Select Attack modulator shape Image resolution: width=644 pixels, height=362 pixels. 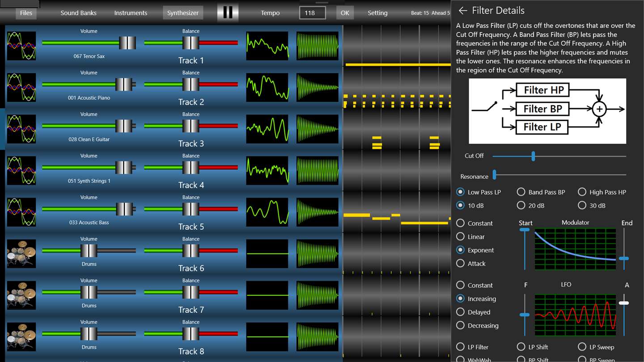471,264
